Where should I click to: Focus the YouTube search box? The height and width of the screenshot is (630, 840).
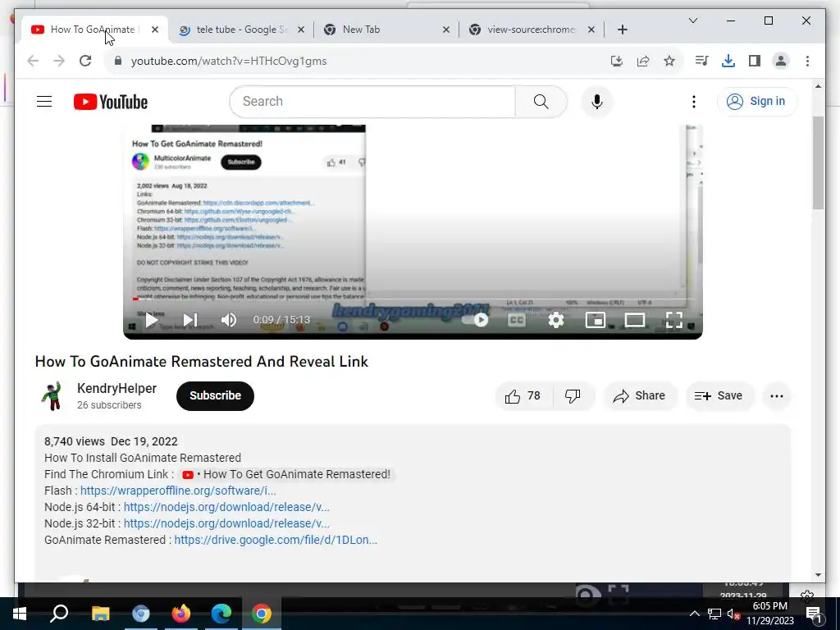[x=372, y=101]
